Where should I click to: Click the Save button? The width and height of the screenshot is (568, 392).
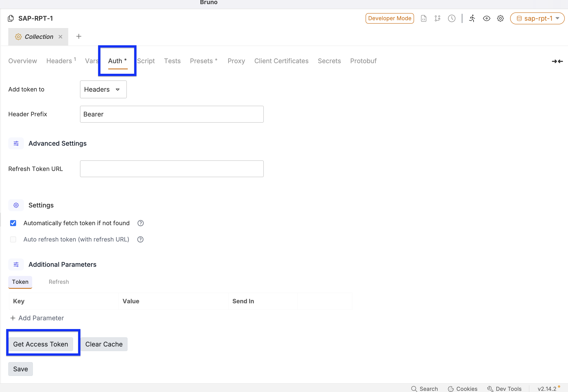tap(20, 369)
